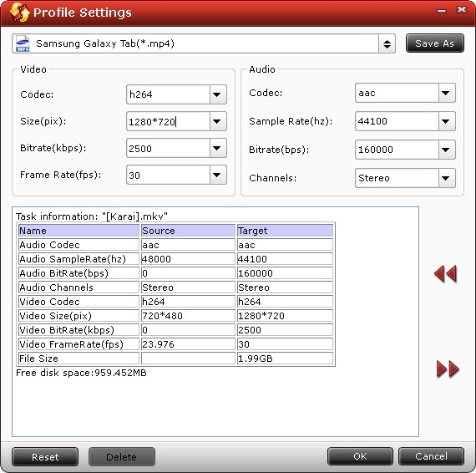Click the Samsung MP4 profile icon

tap(23, 43)
